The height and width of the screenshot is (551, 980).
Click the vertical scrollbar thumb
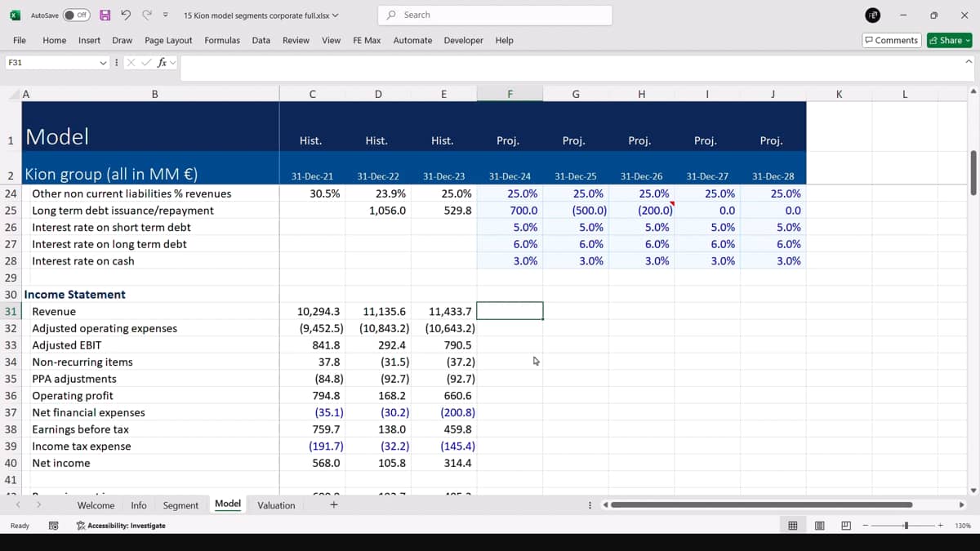click(x=973, y=172)
